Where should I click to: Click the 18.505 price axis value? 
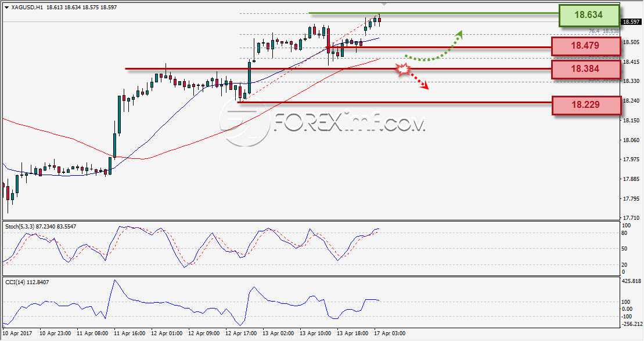tap(631, 42)
